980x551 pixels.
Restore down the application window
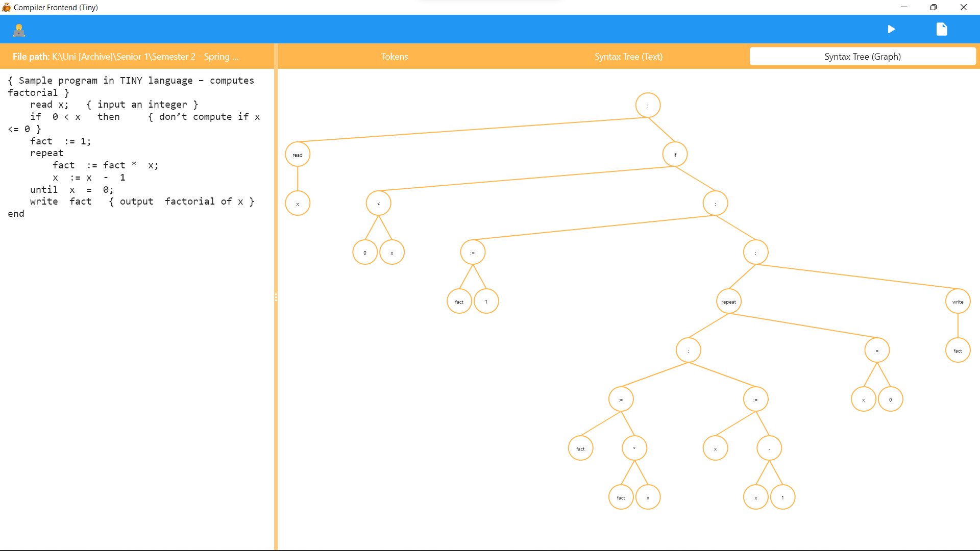click(933, 7)
